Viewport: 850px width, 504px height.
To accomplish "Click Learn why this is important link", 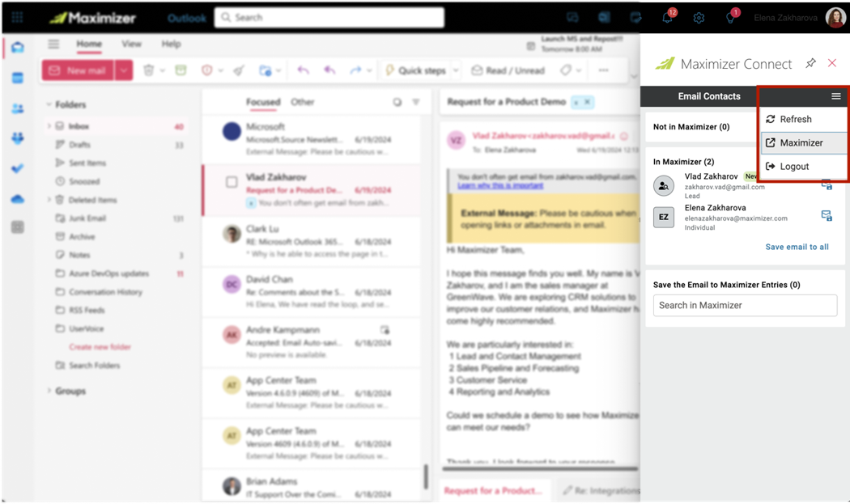I will tap(499, 185).
